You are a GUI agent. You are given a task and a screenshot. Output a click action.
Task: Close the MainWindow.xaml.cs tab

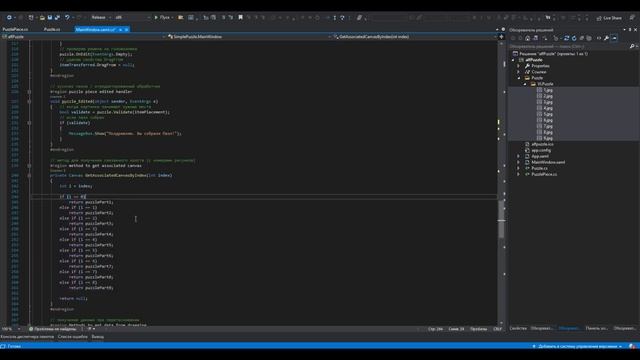coord(127,29)
